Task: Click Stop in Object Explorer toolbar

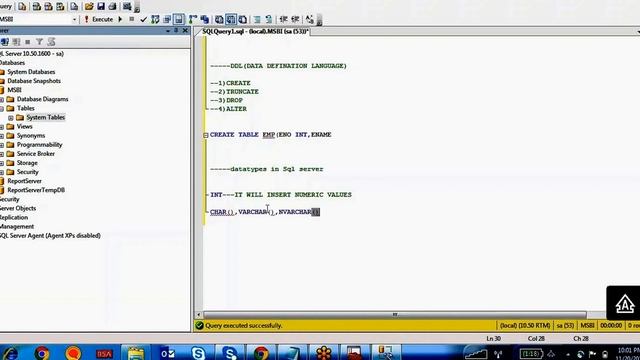Action: 28,42
